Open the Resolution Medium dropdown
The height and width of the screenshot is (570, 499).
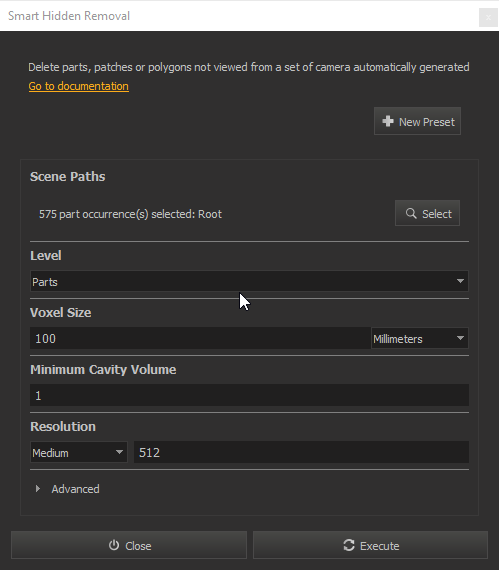[79, 453]
